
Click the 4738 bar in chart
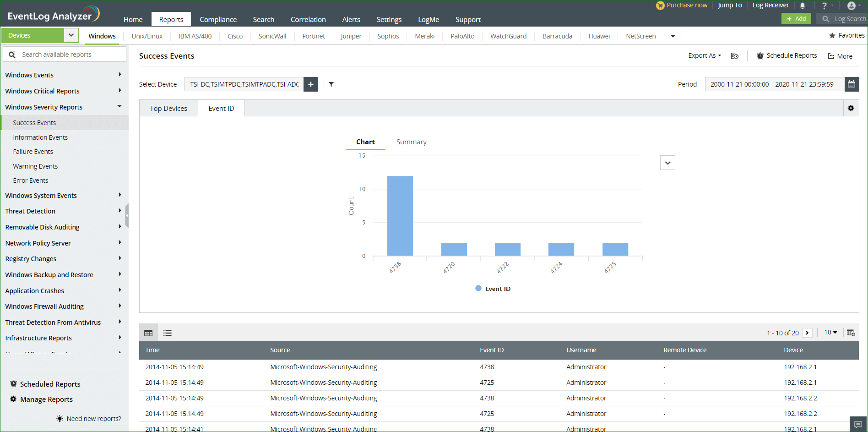(400, 216)
